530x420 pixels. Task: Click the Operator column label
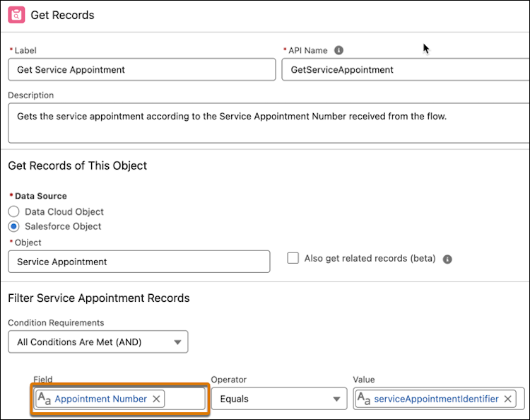[x=229, y=380]
